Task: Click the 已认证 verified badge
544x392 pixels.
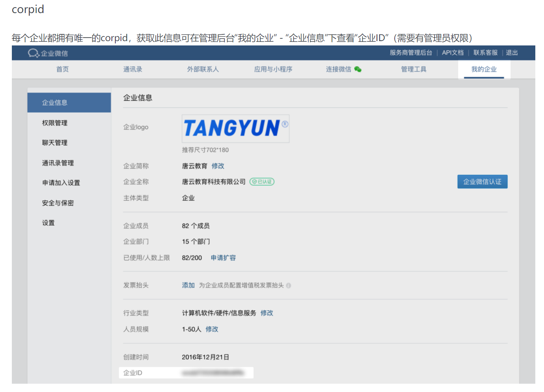Action: click(262, 182)
